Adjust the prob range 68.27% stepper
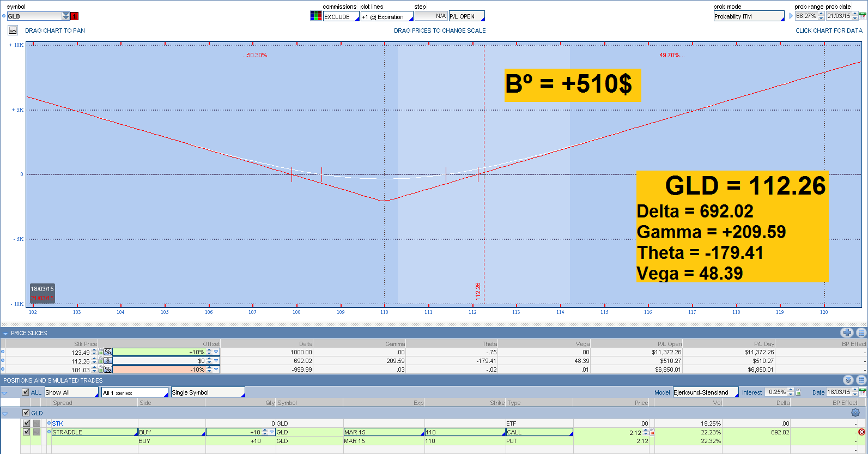 821,16
